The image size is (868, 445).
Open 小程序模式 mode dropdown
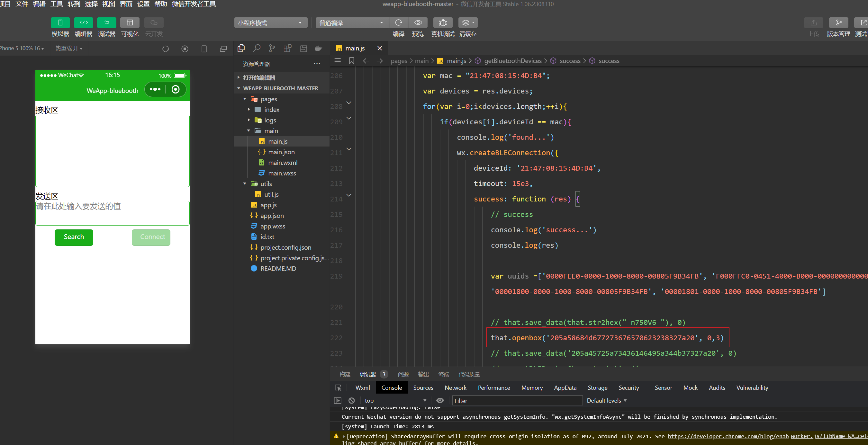click(x=270, y=23)
